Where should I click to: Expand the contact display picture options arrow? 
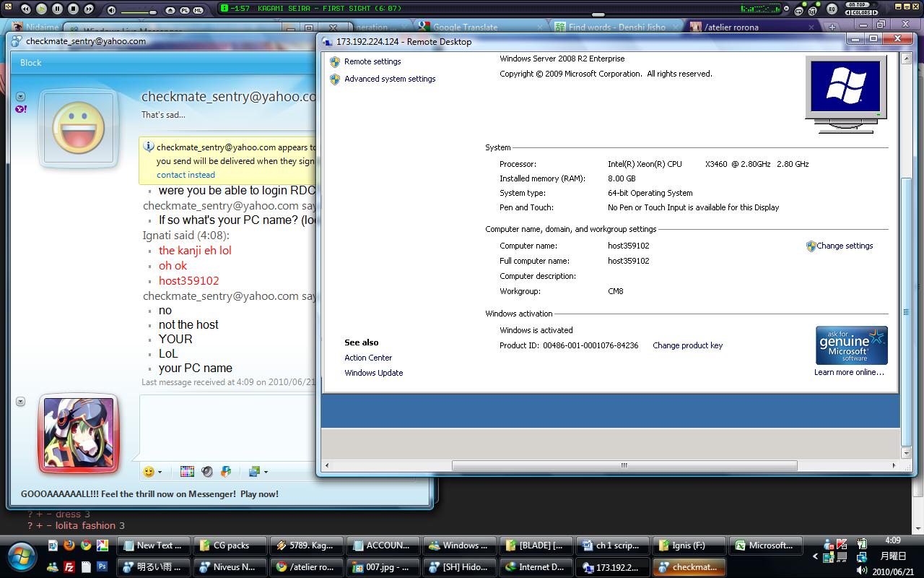click(21, 96)
